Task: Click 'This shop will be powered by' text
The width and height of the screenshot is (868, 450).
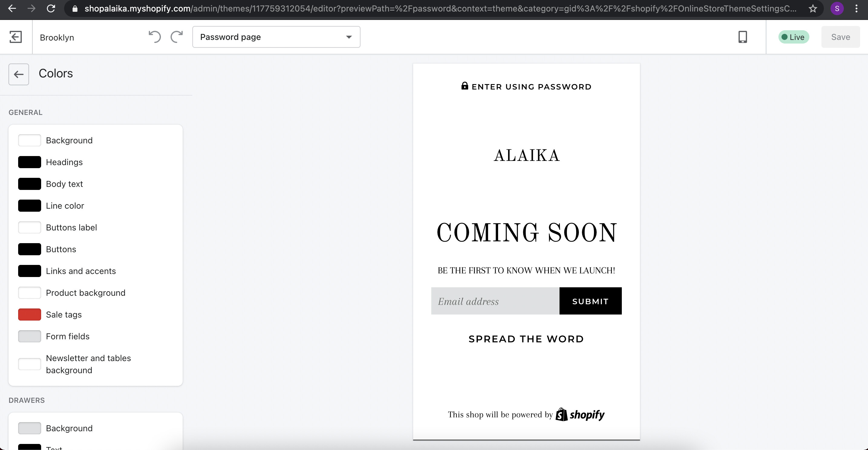Action: click(x=500, y=415)
